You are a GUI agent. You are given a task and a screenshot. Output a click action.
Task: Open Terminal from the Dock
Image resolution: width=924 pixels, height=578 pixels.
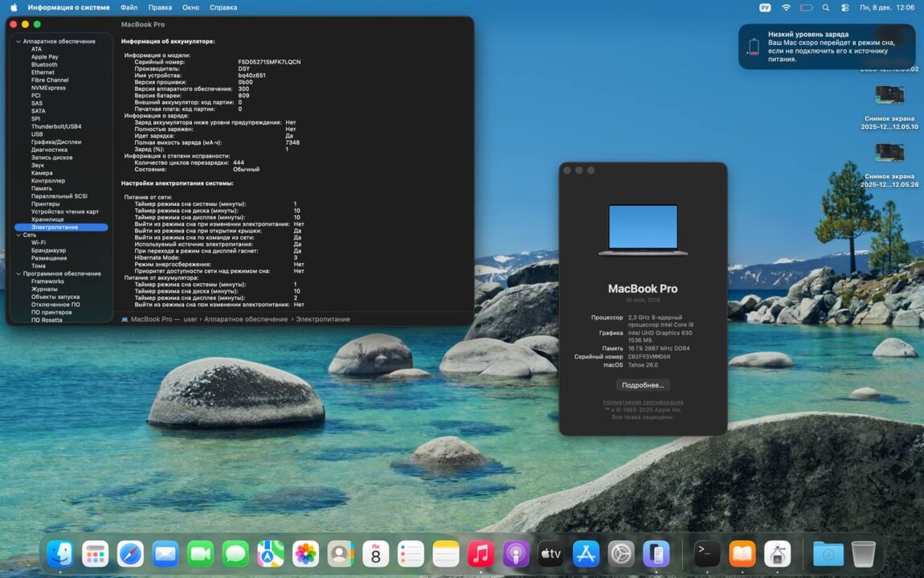click(x=707, y=553)
